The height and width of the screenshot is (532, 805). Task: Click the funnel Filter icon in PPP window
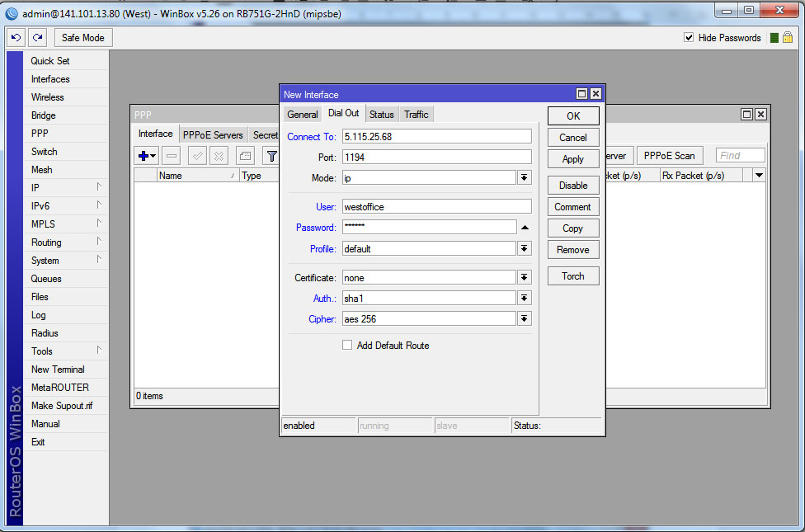click(x=271, y=156)
